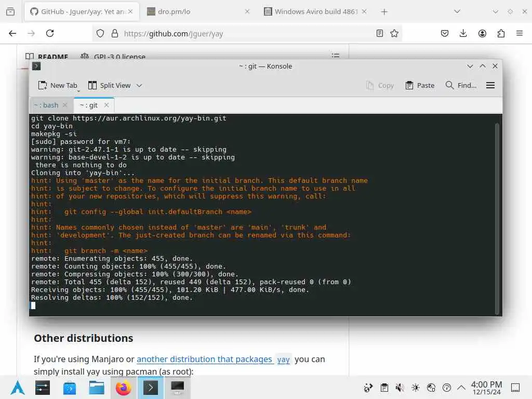Close the '~ : git' terminal tab
The height and width of the screenshot is (399, 532).
pos(107,105)
